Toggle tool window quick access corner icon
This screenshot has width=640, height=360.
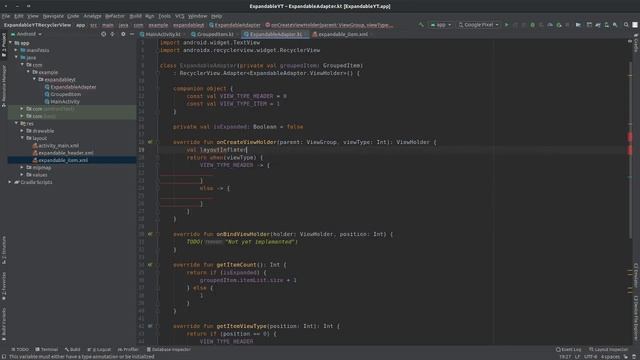[3, 356]
